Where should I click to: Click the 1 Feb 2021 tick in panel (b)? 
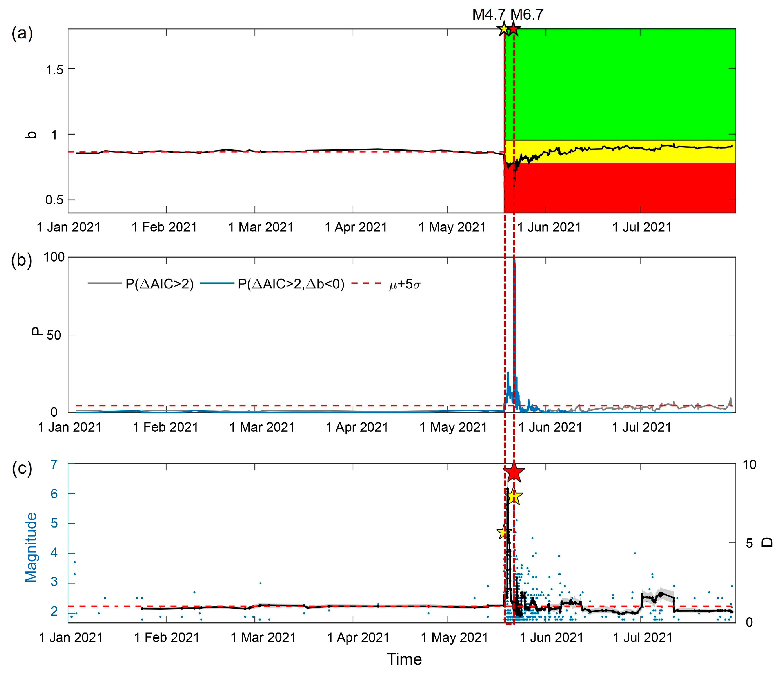point(165,427)
